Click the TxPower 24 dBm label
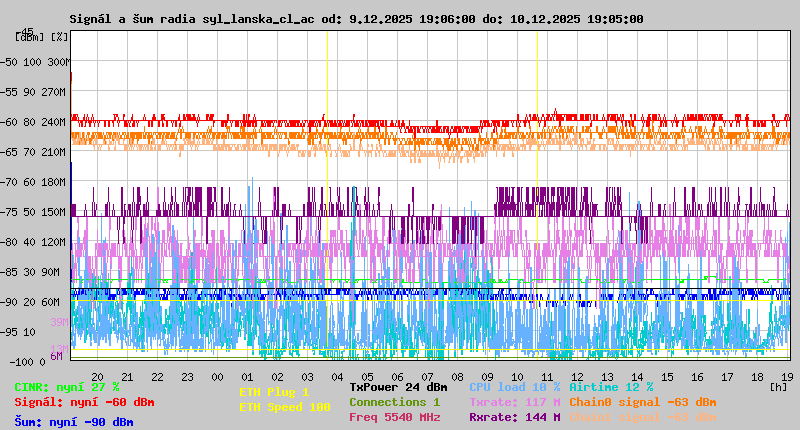The width and height of the screenshot is (800, 430). pyautogui.click(x=398, y=387)
